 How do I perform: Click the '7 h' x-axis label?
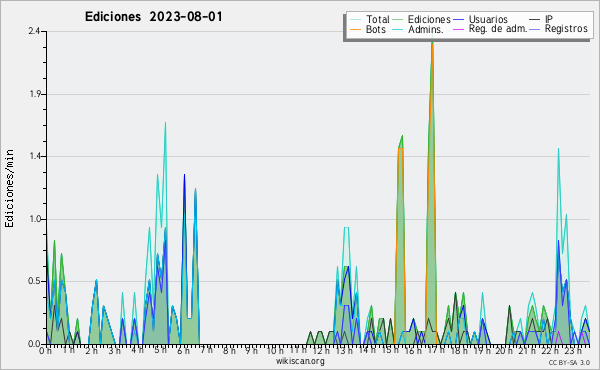(x=206, y=350)
